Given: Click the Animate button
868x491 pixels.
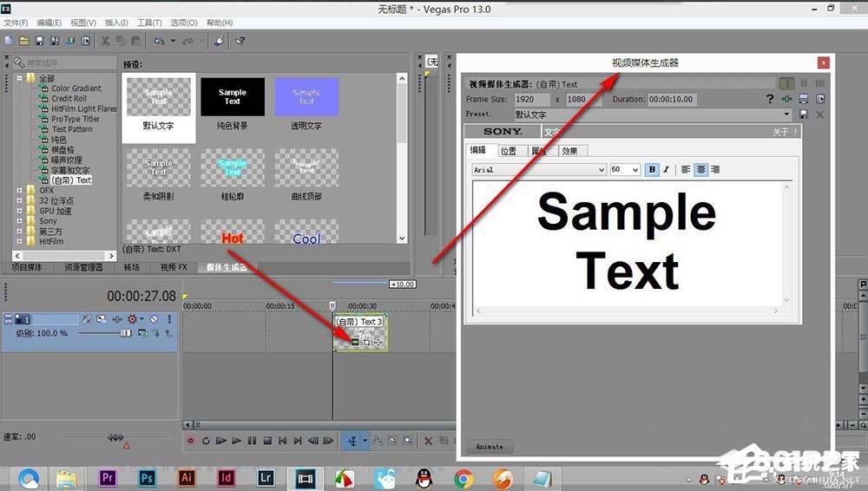Looking at the screenshot, I should 490,447.
